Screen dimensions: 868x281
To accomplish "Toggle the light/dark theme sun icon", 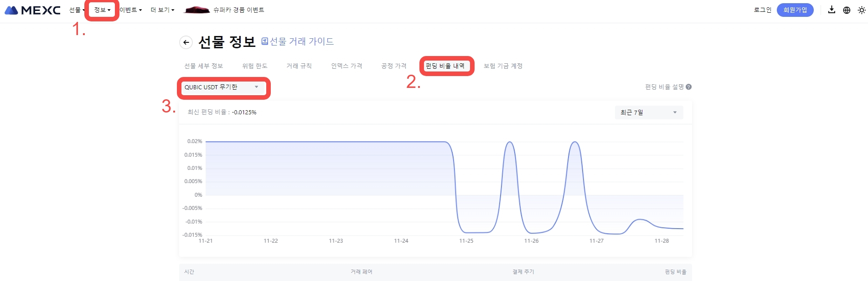I will pyautogui.click(x=861, y=10).
